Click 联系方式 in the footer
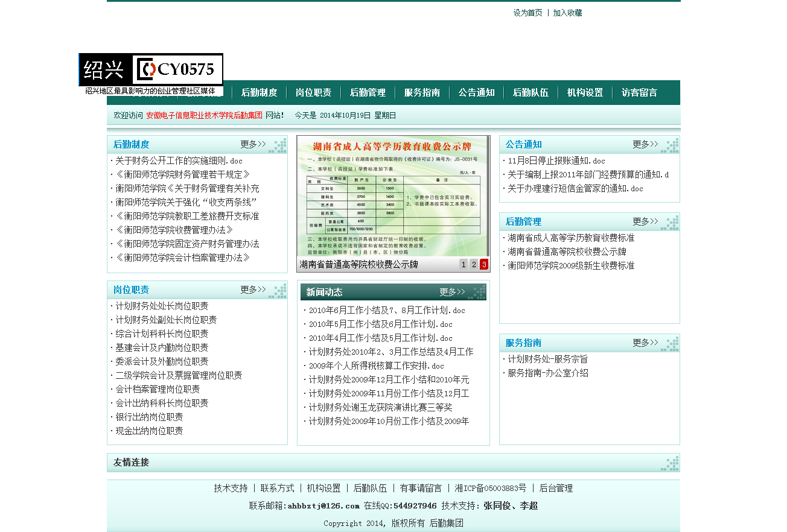The width and height of the screenshot is (787, 532). [x=278, y=489]
